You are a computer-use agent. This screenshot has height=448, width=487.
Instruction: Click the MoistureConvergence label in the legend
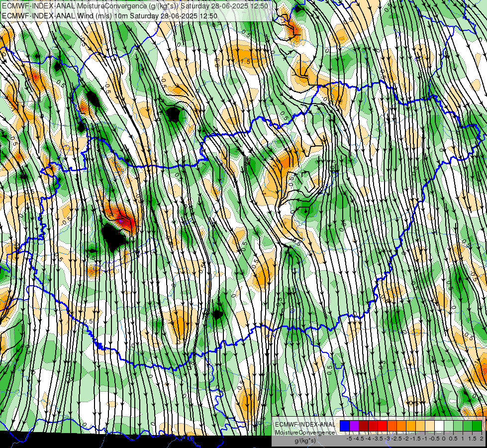[x=305, y=433]
